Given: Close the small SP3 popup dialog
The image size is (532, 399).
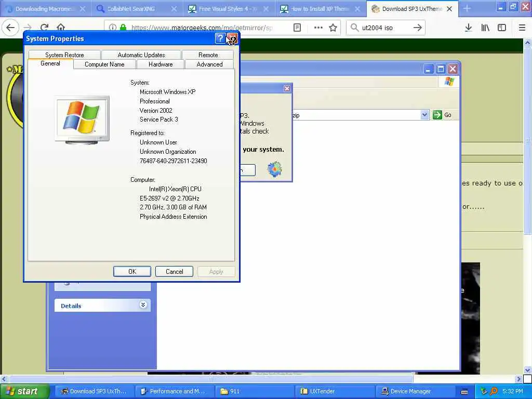Looking at the screenshot, I should tap(287, 88).
